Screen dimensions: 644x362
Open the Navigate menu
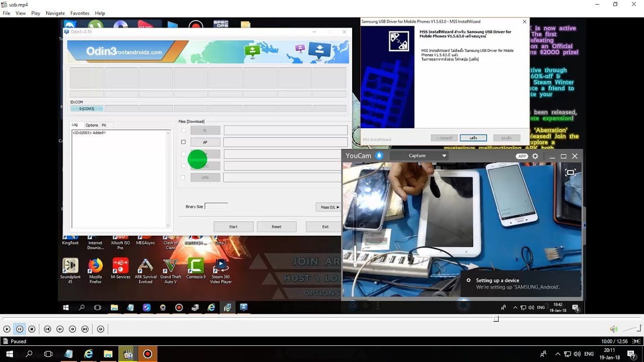[x=55, y=13]
